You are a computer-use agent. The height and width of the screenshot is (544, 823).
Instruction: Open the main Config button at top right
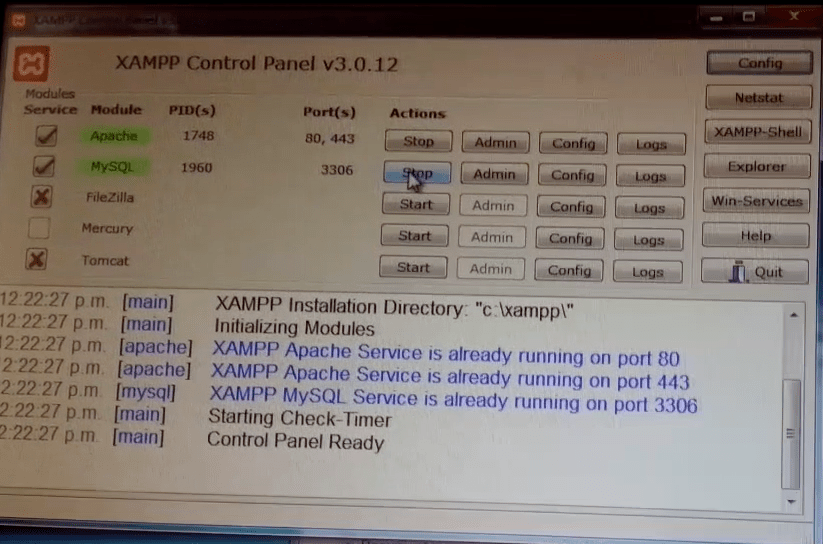(760, 63)
